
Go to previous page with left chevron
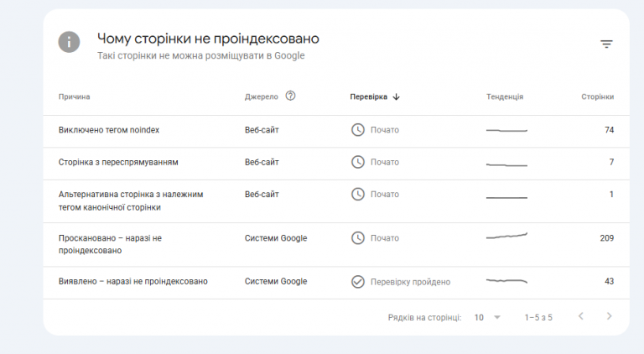[581, 316]
